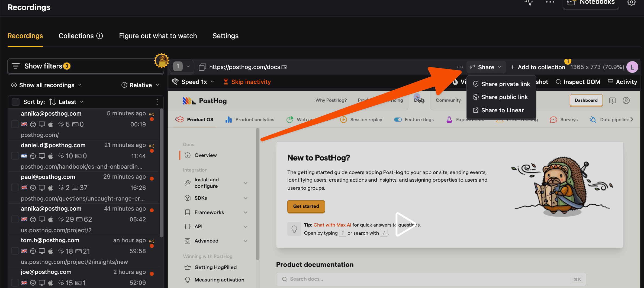Image resolution: width=644 pixels, height=288 pixels.
Task: Select the Feature flags tab
Action: point(414,119)
